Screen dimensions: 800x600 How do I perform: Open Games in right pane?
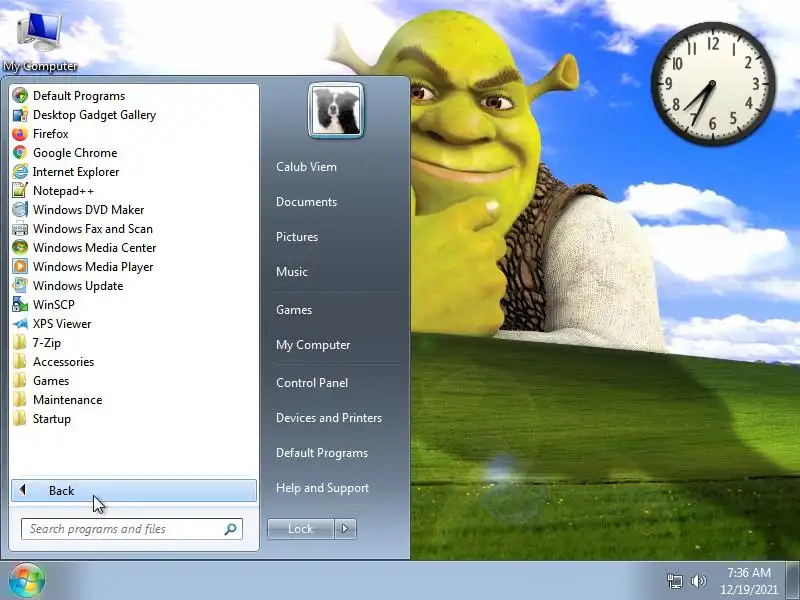[294, 310]
